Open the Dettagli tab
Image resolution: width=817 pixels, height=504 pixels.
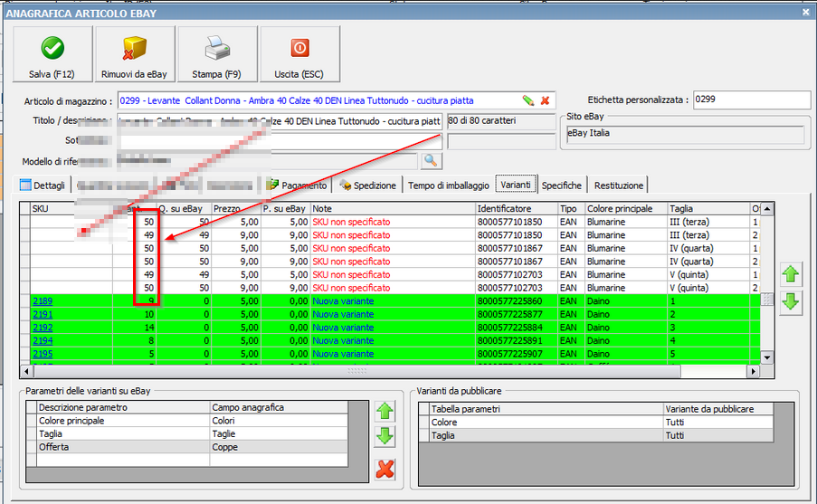[x=43, y=185]
